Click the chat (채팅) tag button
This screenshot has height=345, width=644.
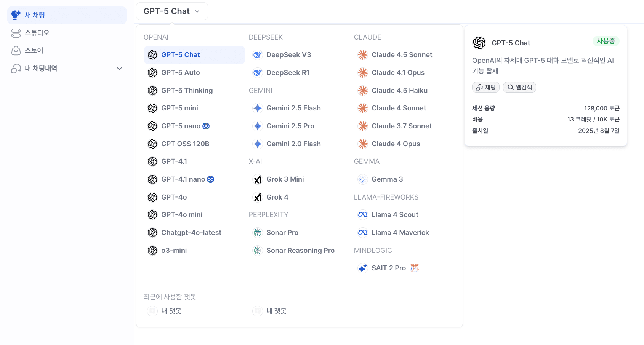pyautogui.click(x=486, y=87)
